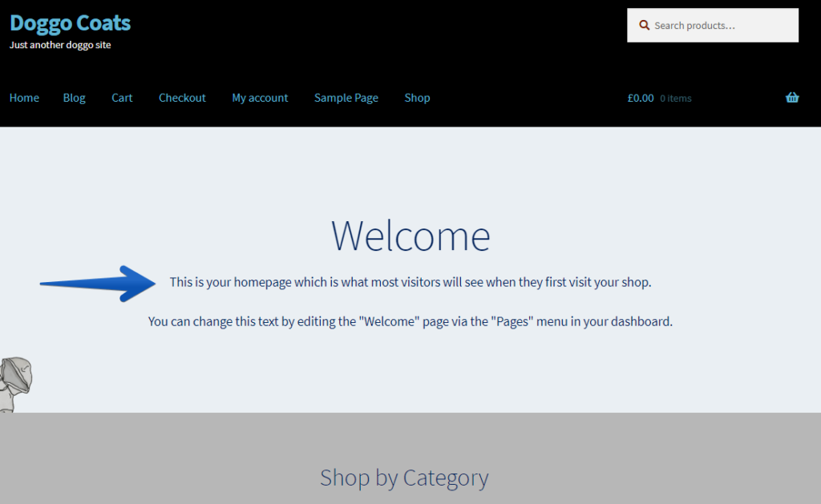Image resolution: width=821 pixels, height=504 pixels.
Task: Visit the Sample Page
Action: tap(346, 97)
